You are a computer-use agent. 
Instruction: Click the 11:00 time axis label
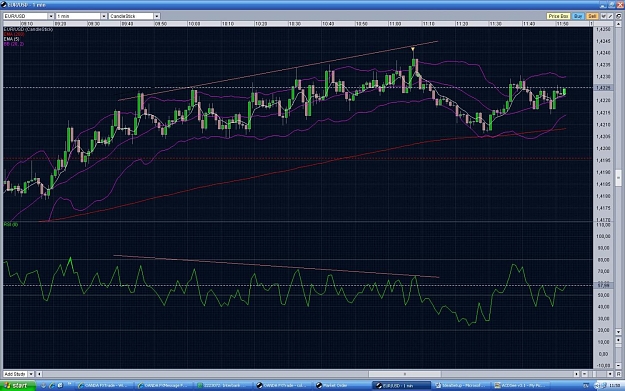click(x=395, y=24)
